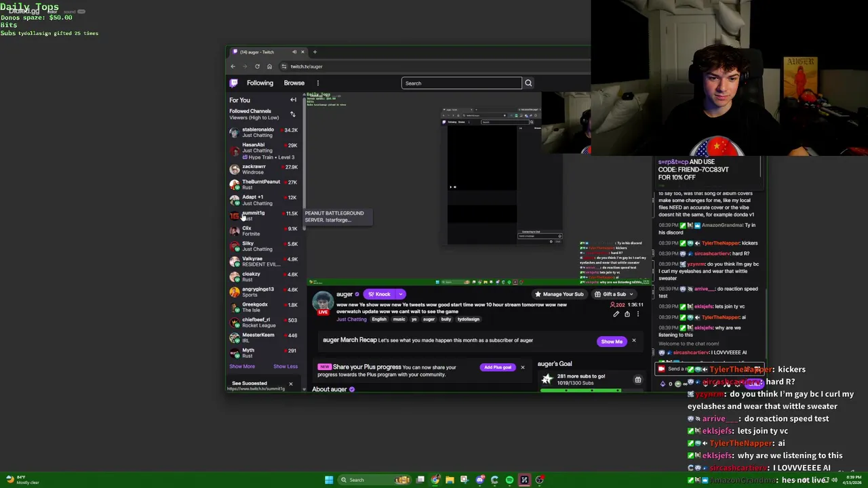This screenshot has width=868, height=488.
Task: Dismiss Share your Plus progress banner
Action: 522,367
